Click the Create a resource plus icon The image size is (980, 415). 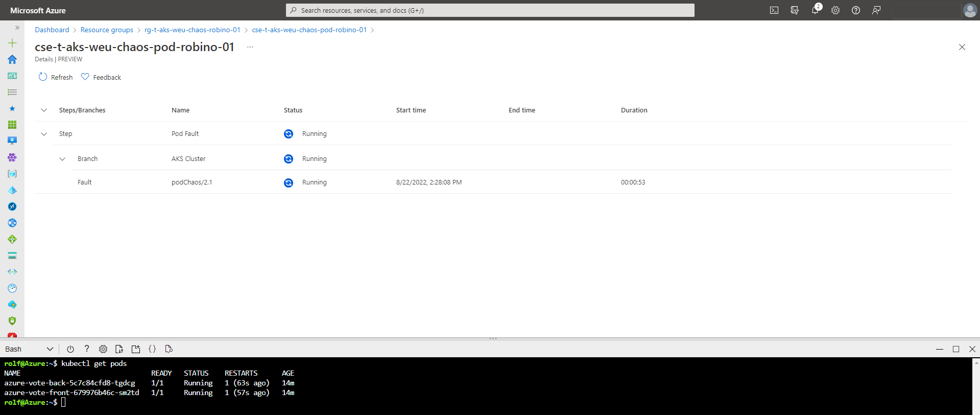coord(12,43)
